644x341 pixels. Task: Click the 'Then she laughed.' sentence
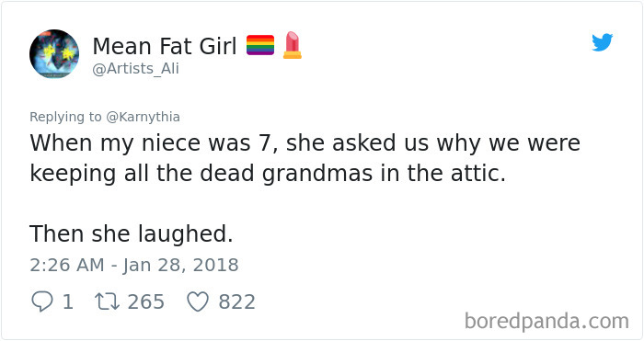pyautogui.click(x=132, y=234)
